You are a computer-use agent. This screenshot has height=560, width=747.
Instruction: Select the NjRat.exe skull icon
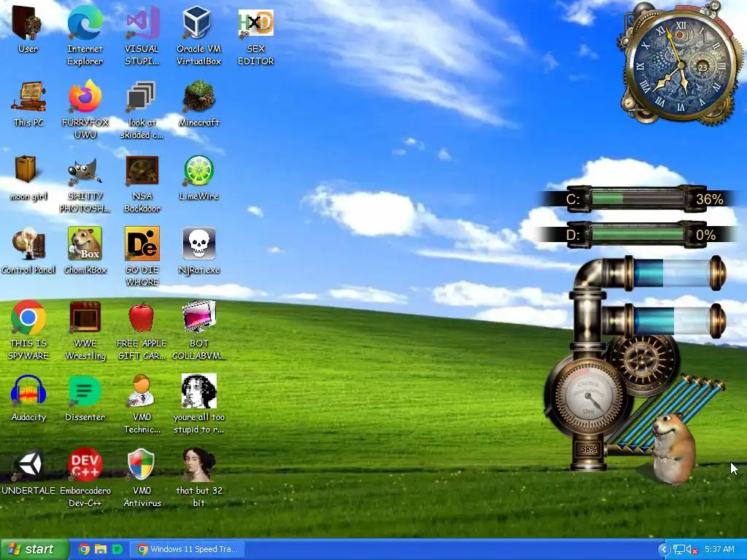click(198, 244)
